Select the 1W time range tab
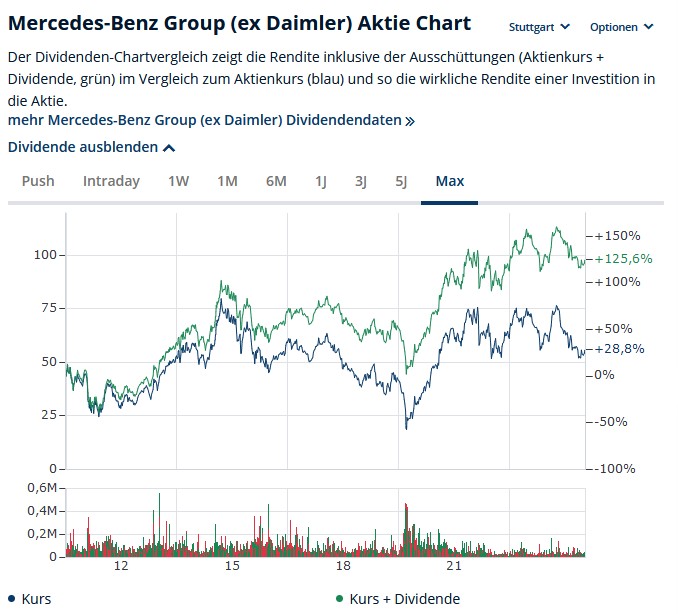This screenshot has width=678, height=614. click(x=178, y=181)
